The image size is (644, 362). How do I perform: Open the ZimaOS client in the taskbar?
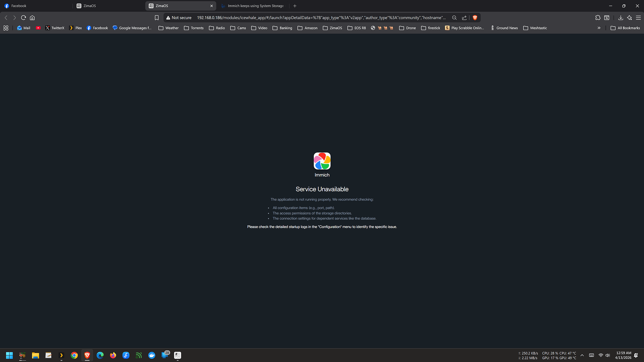pyautogui.click(x=177, y=355)
